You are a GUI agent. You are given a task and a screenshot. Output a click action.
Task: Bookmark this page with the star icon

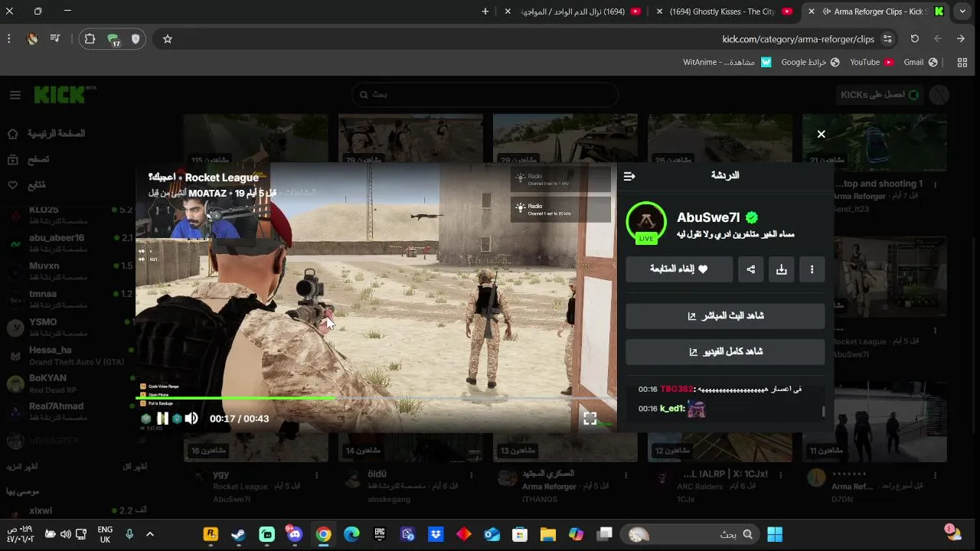(x=168, y=39)
